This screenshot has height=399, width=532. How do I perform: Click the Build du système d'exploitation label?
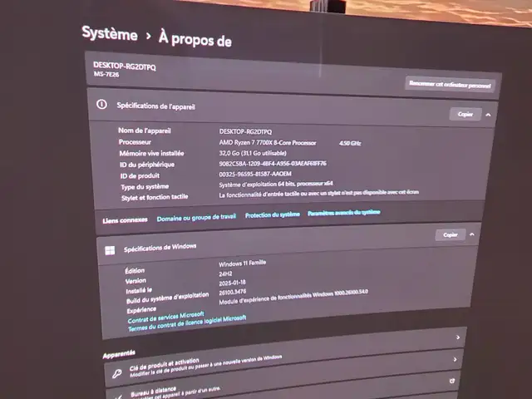(168, 298)
